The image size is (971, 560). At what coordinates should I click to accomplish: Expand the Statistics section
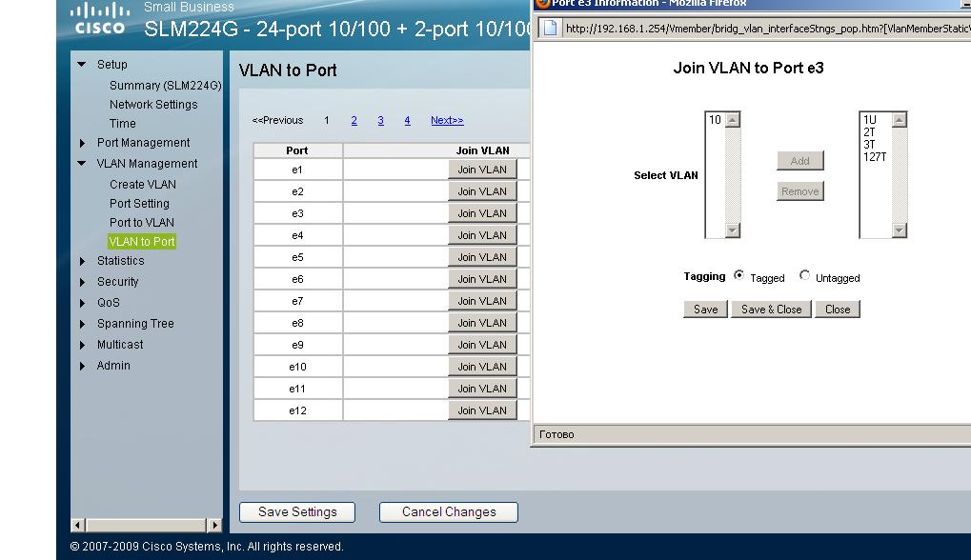[x=82, y=261]
